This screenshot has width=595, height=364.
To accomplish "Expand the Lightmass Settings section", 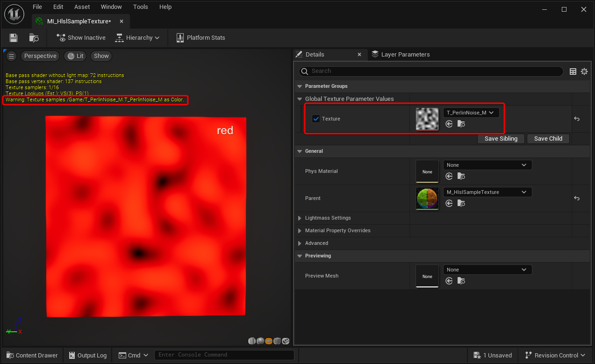I will tap(300, 218).
